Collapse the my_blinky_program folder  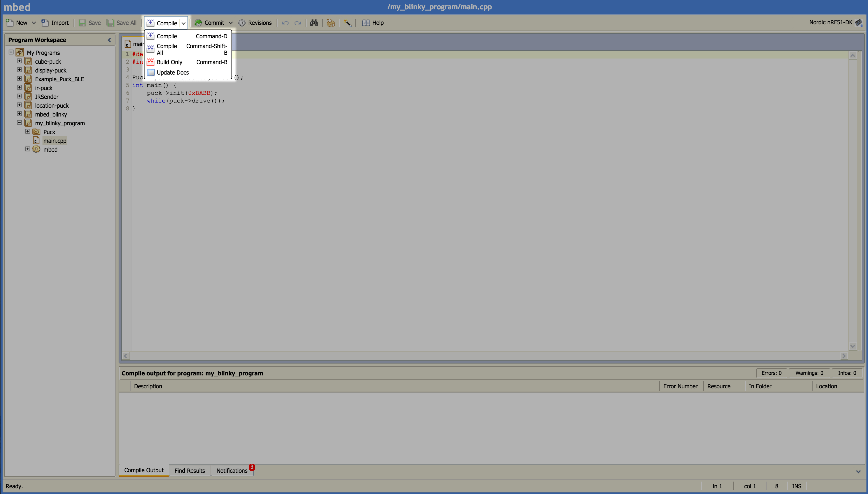coord(19,123)
